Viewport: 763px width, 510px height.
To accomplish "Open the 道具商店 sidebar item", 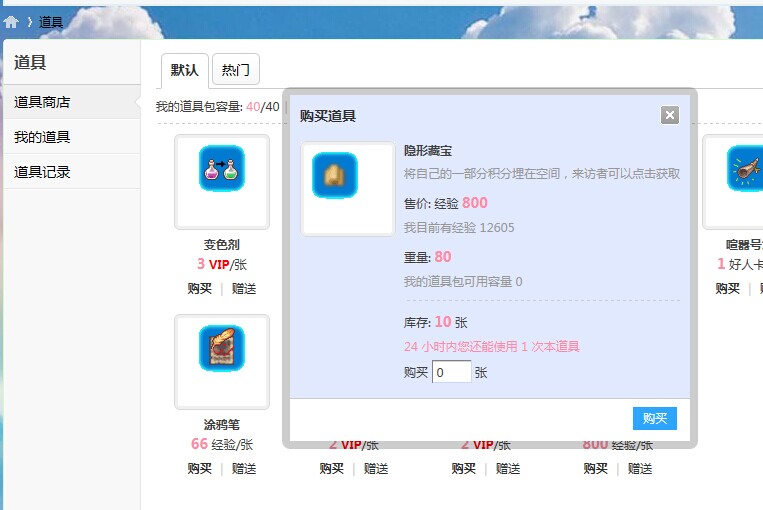I will pyautogui.click(x=72, y=102).
